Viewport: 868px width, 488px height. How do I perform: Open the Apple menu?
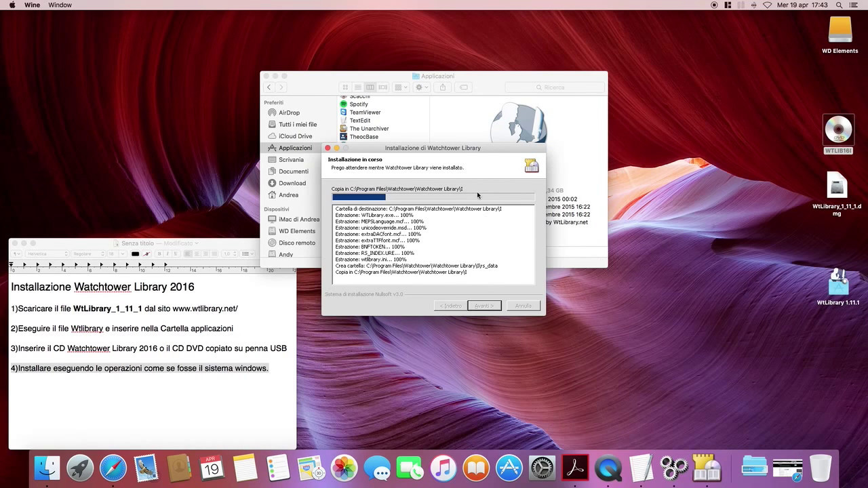tap(12, 5)
